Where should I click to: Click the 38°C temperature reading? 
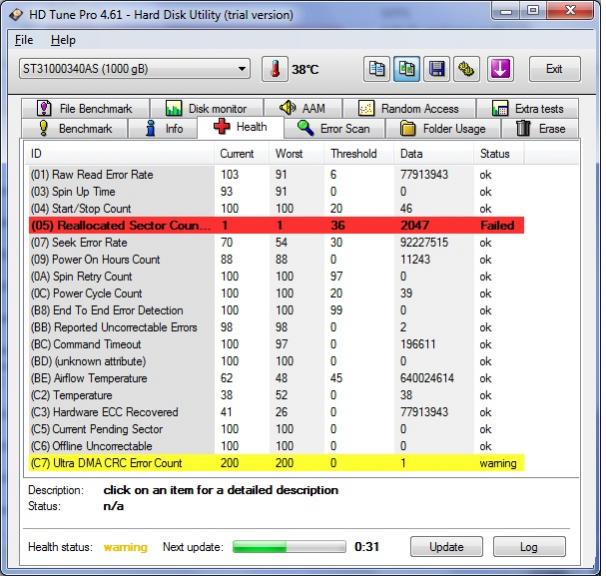tap(305, 70)
